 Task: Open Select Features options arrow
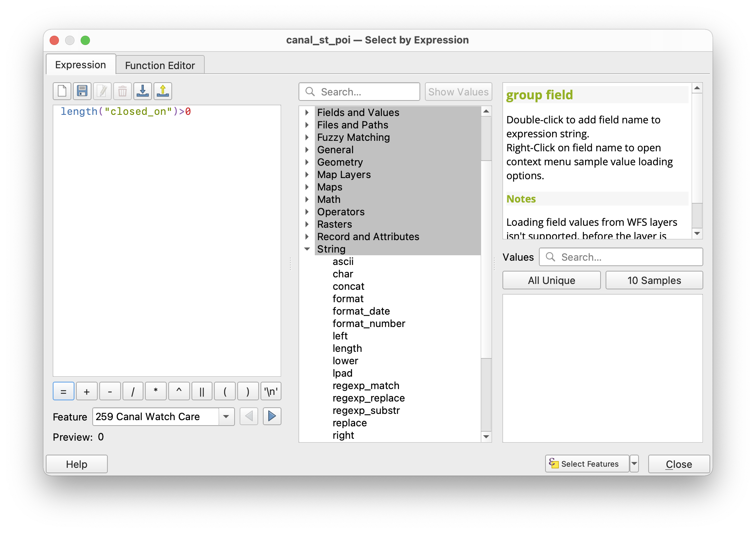pos(634,464)
